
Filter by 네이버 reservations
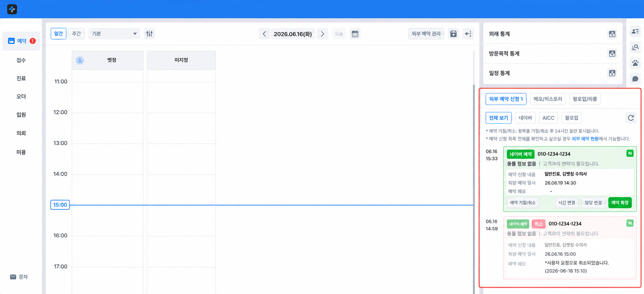(x=525, y=118)
